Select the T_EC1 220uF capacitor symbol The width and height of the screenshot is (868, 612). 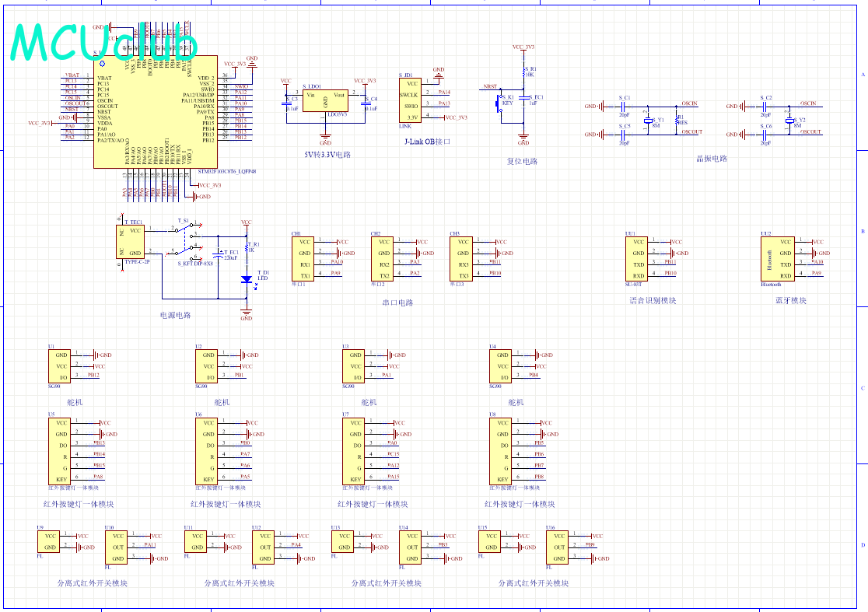(x=218, y=255)
